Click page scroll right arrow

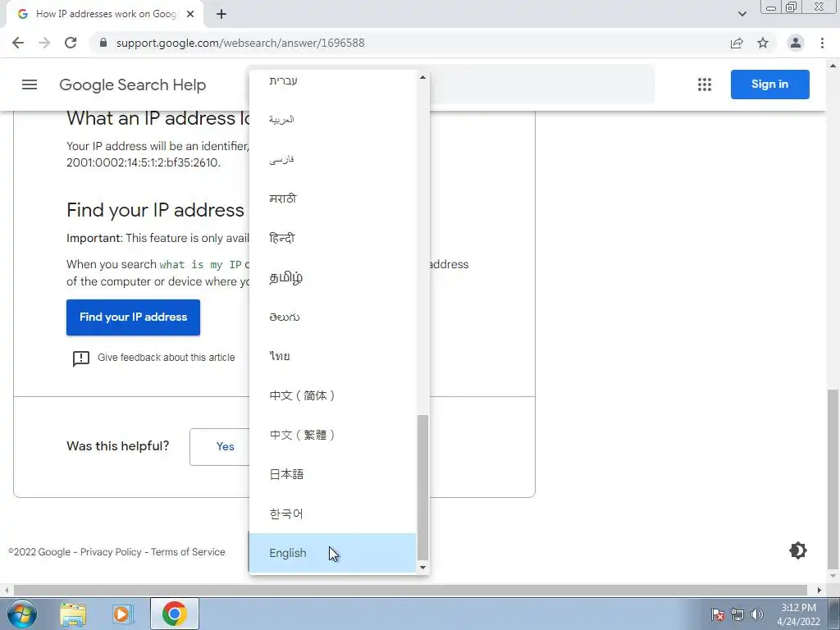point(819,591)
